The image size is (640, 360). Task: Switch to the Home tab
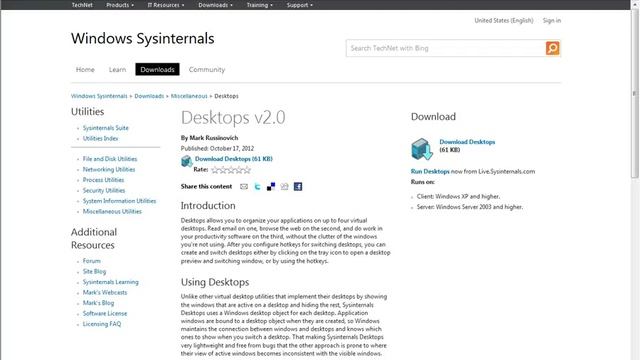(x=85, y=69)
